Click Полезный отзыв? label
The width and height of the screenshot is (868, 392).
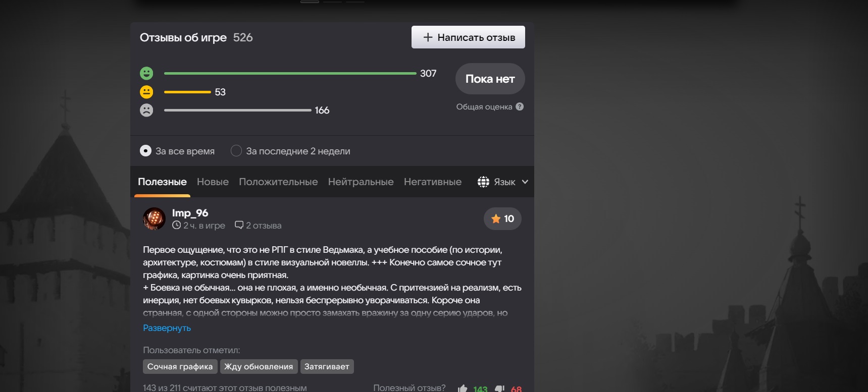(x=410, y=388)
